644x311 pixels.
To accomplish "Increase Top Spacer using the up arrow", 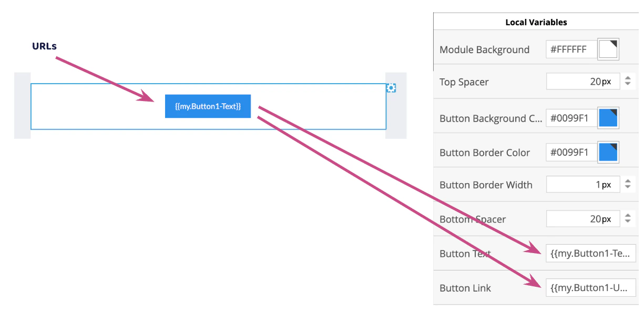I will coord(628,78).
